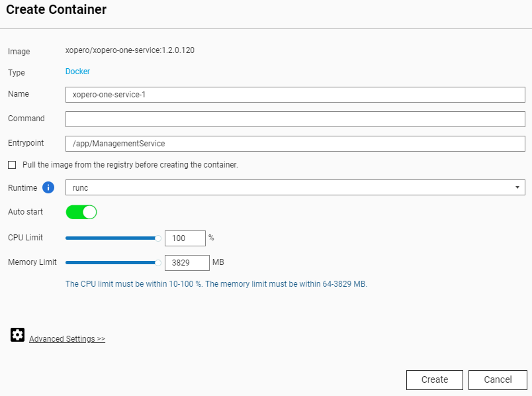Screen dimensions: 532x396
Task: Disable the Auto start toggle
Action: tap(81, 212)
